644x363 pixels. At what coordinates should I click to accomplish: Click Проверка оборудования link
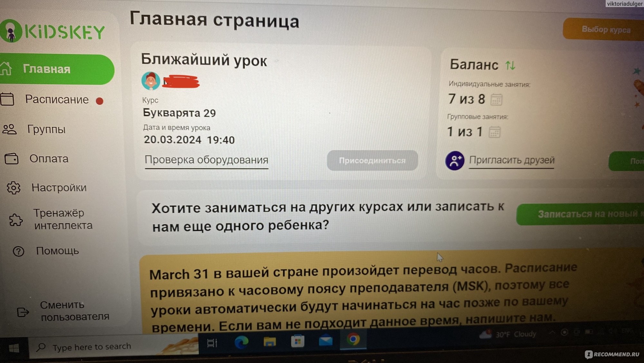coord(206,160)
